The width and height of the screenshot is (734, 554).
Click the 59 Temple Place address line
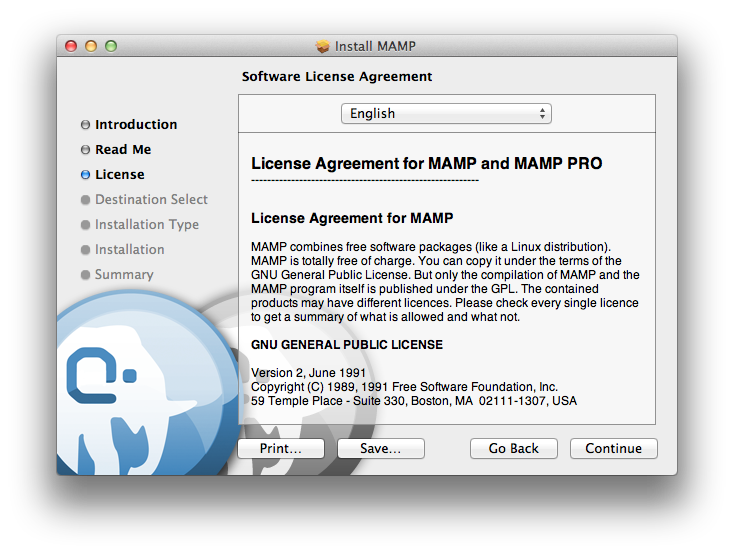point(414,401)
